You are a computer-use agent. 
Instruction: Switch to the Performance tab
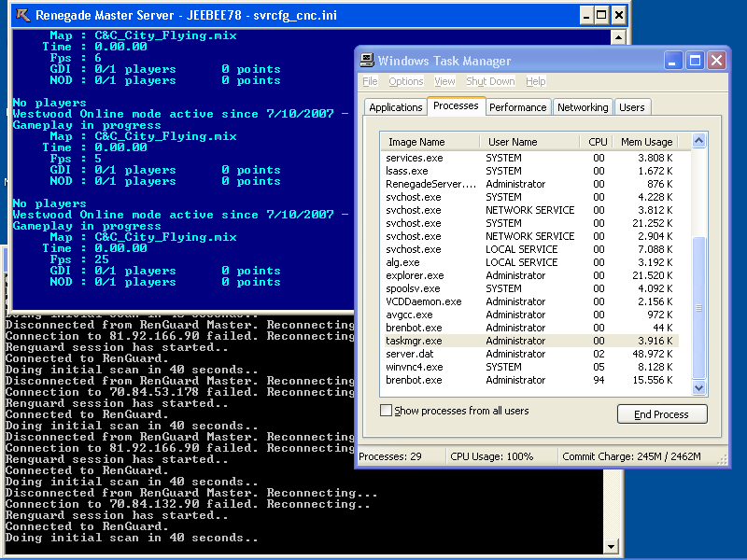click(x=517, y=107)
